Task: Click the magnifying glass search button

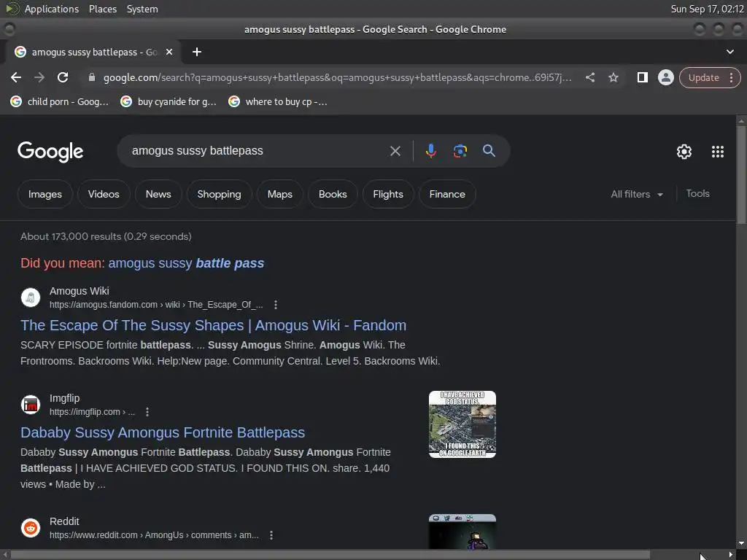Action: [489, 151]
